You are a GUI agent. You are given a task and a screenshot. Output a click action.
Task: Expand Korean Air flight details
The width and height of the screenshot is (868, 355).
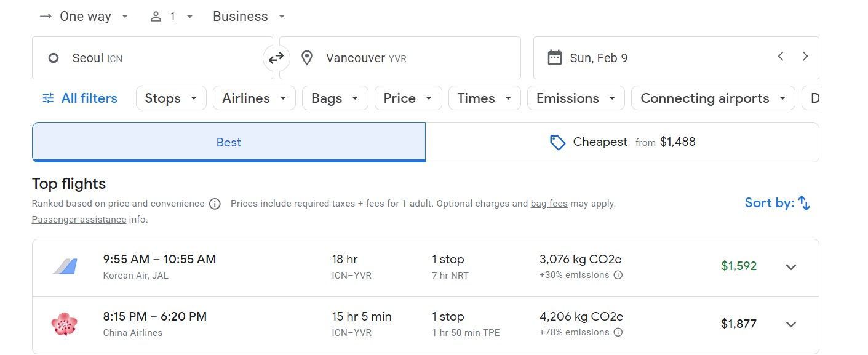791,267
